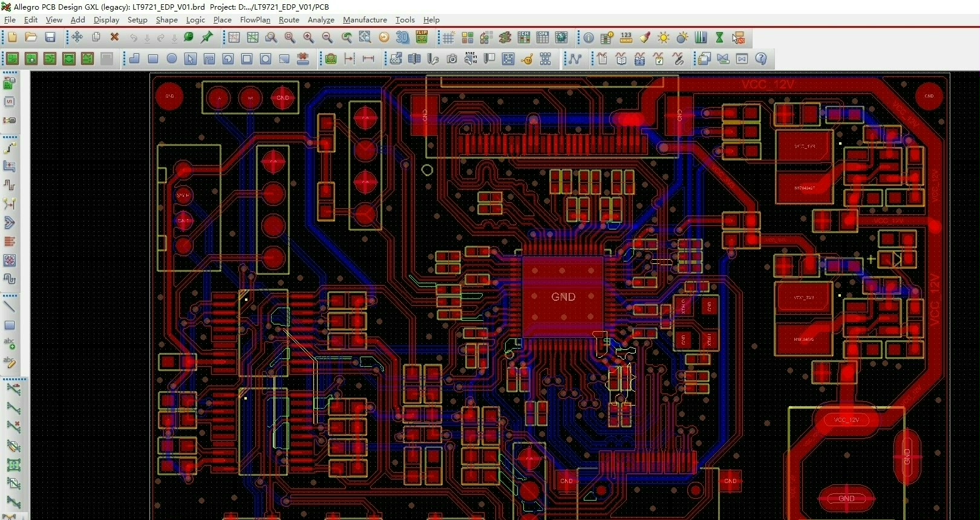Viewport: 980px width, 520px height.
Task: Click the blue Show Element info icon
Action: tap(589, 38)
